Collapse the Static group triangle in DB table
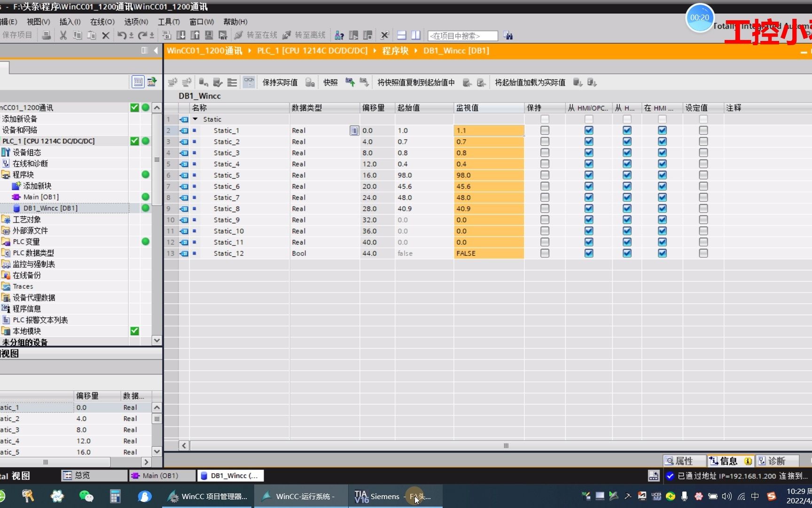This screenshot has height=508, width=812. pyautogui.click(x=195, y=119)
